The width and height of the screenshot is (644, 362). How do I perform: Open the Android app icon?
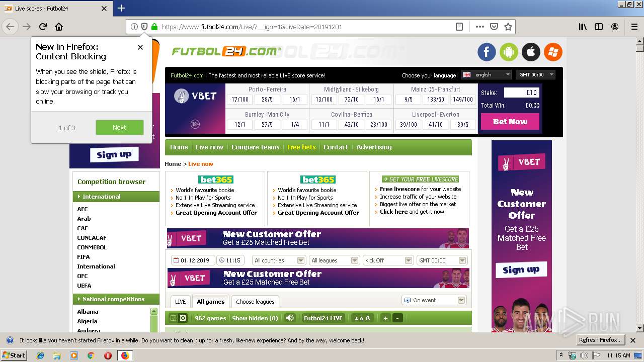[509, 52]
